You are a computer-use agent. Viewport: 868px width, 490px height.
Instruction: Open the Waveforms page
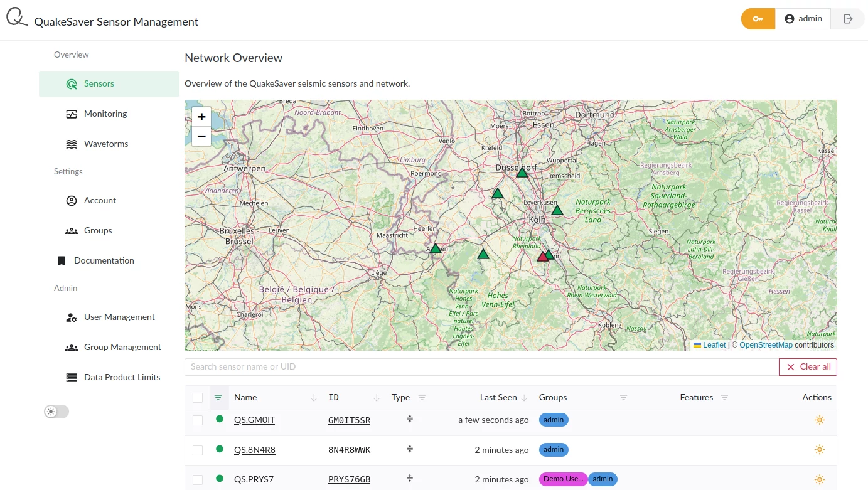click(109, 144)
